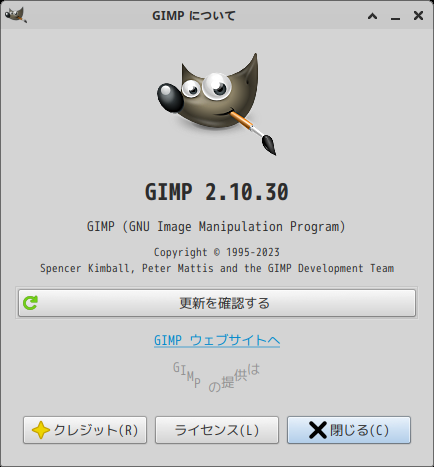Screen dimensions: 434x467
Task: Click the Copyright © 1995-2023 line
Action: [x=217, y=252]
